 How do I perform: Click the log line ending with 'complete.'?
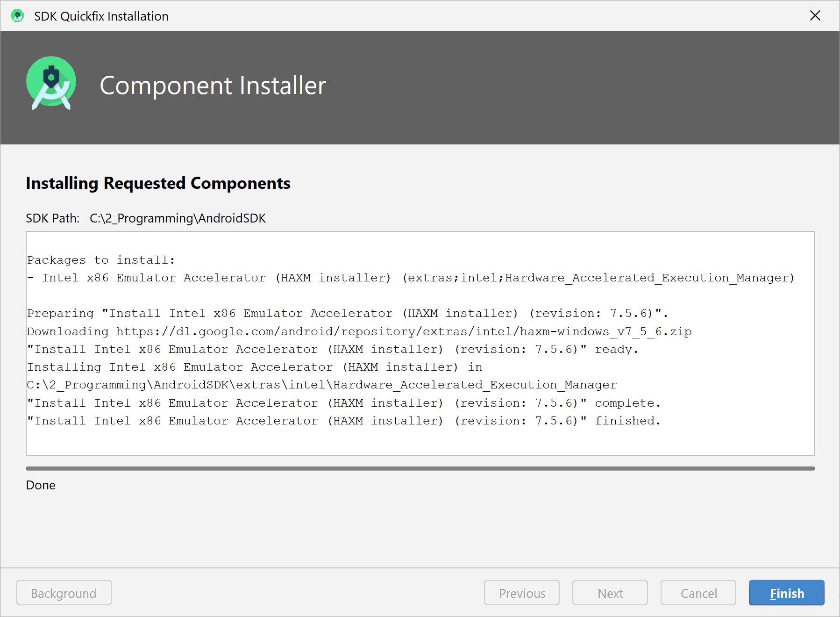344,403
